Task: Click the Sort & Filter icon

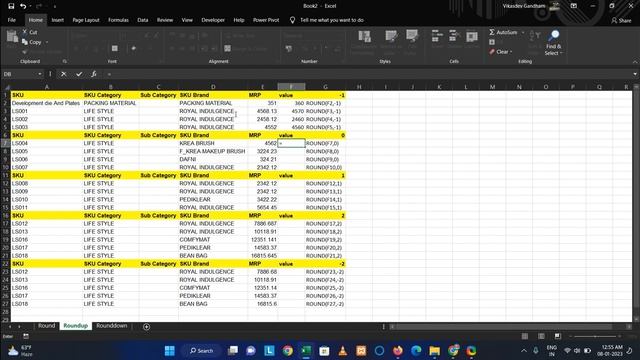Action: pos(535,37)
